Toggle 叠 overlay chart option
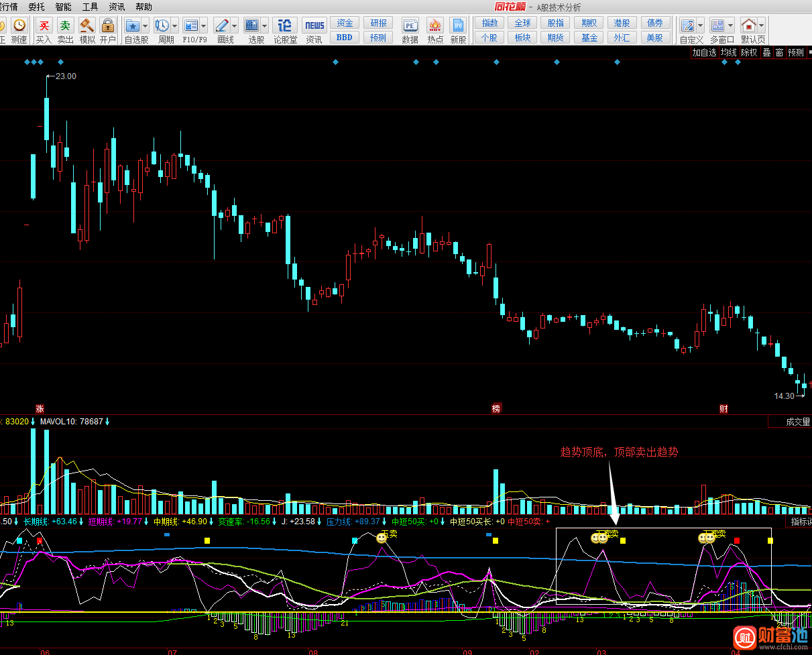The height and width of the screenshot is (655, 812). coord(766,52)
